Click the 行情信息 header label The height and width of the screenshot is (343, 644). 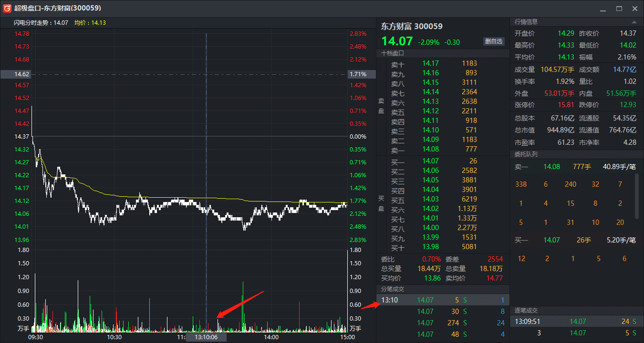pyautogui.click(x=526, y=22)
